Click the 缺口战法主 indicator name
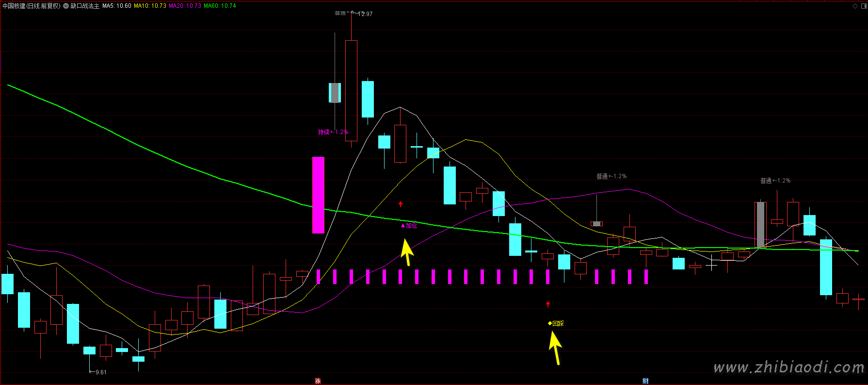 (85, 6)
